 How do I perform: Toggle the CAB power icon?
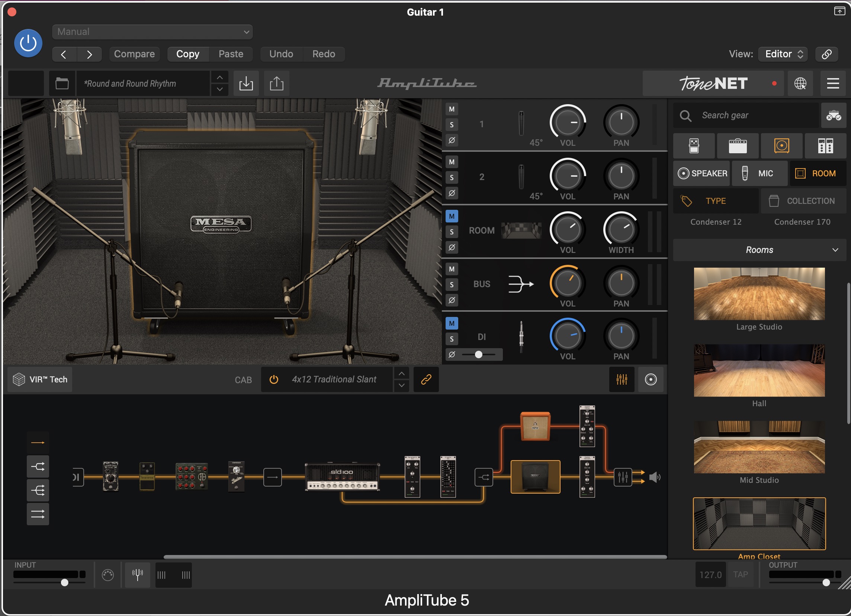pyautogui.click(x=274, y=380)
